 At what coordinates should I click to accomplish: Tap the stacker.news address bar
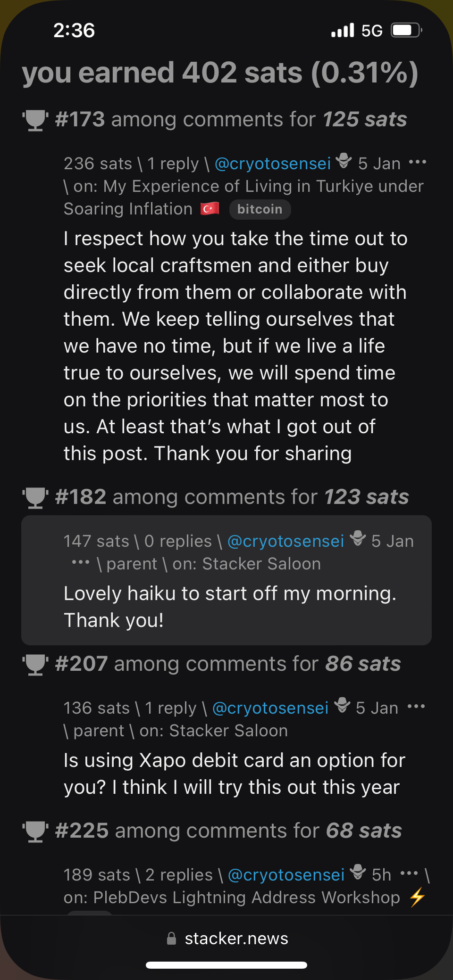(x=227, y=939)
